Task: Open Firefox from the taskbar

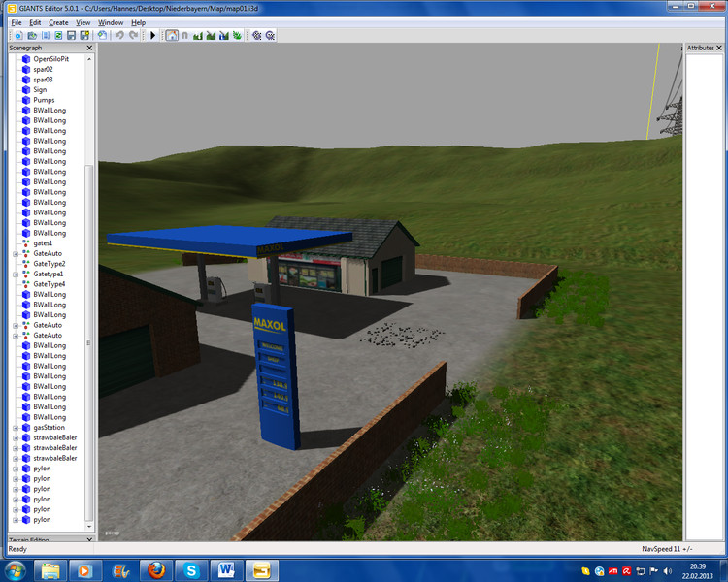Action: 156,570
